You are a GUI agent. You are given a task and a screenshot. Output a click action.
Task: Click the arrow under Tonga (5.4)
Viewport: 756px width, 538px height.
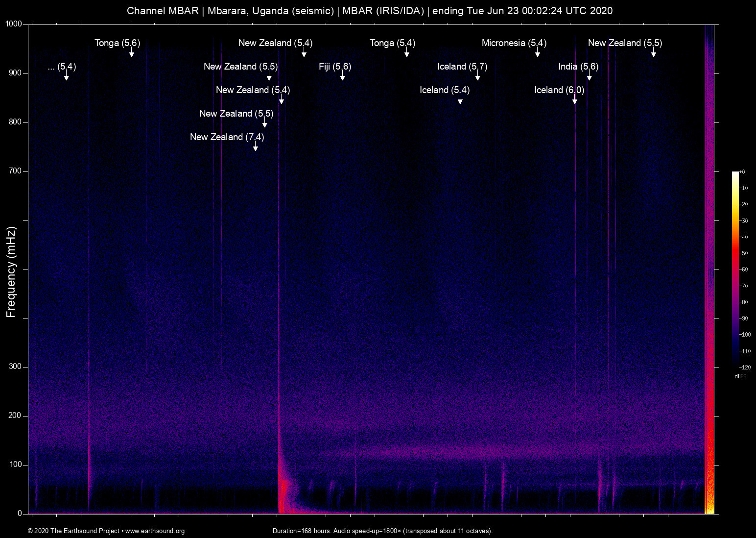tap(406, 53)
